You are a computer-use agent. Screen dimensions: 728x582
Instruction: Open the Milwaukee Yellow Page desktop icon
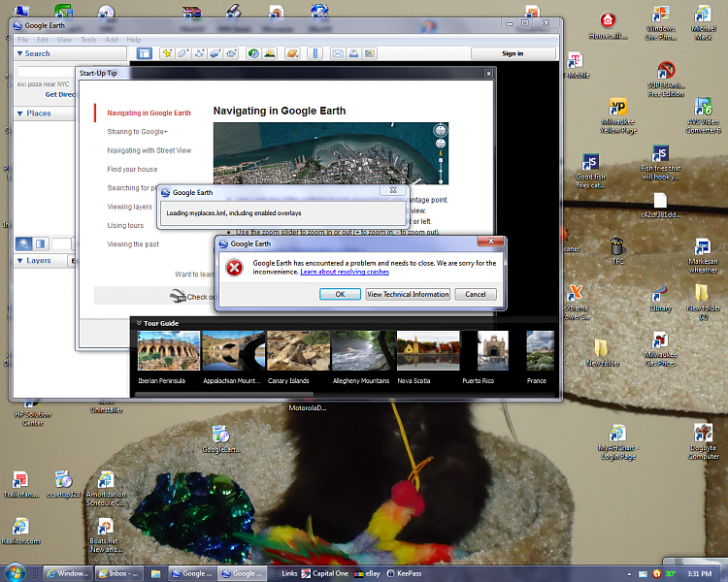pos(618,115)
